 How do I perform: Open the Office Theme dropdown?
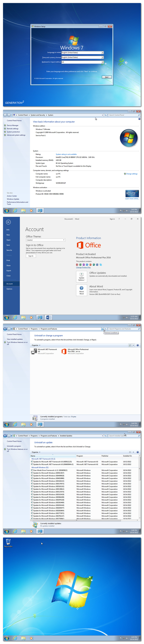point(45,240)
